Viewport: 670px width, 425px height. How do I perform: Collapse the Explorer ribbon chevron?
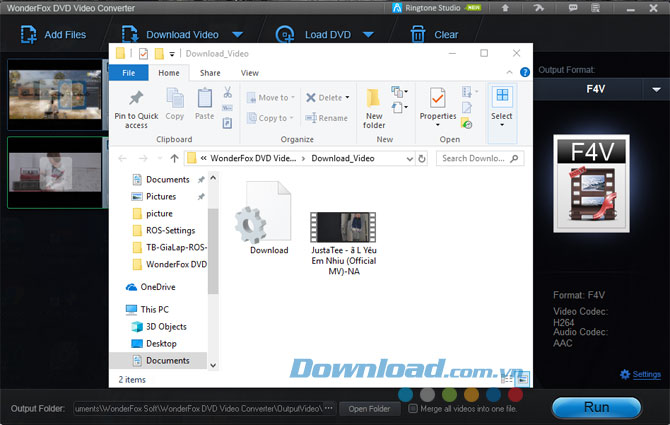pos(509,73)
